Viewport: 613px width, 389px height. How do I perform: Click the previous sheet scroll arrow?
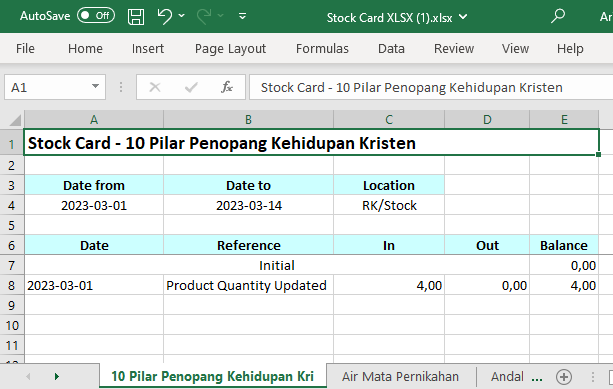pyautogui.click(x=28, y=376)
